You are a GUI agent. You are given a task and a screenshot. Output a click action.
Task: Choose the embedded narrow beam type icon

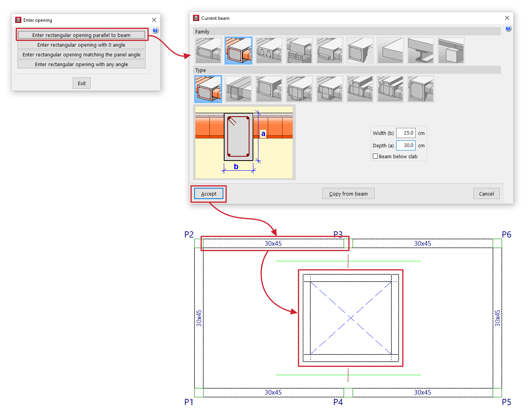239,89
